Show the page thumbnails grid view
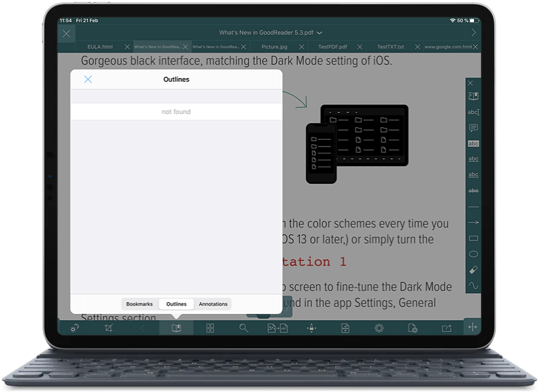The height and width of the screenshot is (392, 539). (210, 328)
